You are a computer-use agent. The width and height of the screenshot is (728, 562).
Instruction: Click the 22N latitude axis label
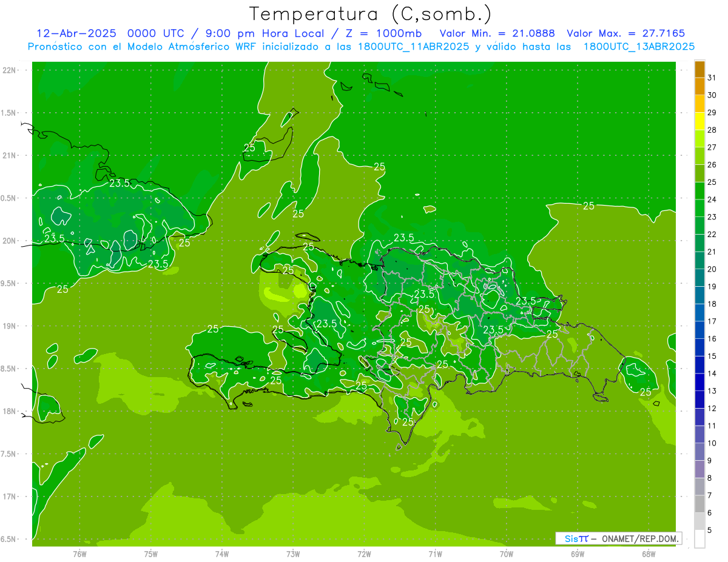(8, 70)
